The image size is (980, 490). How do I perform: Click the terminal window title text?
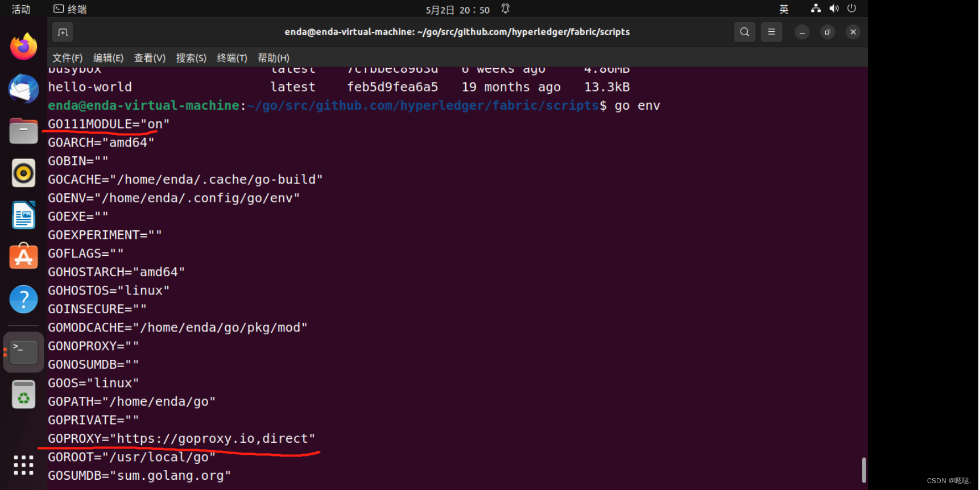pos(457,32)
